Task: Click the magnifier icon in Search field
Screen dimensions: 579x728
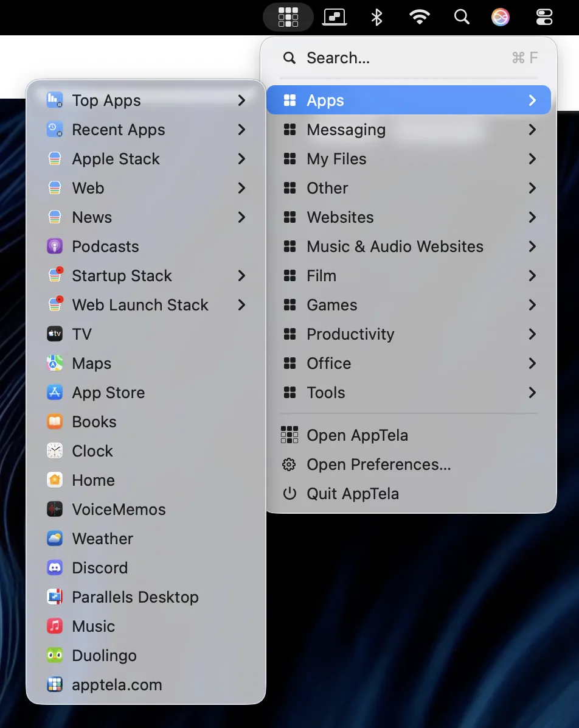Action: 289,58
